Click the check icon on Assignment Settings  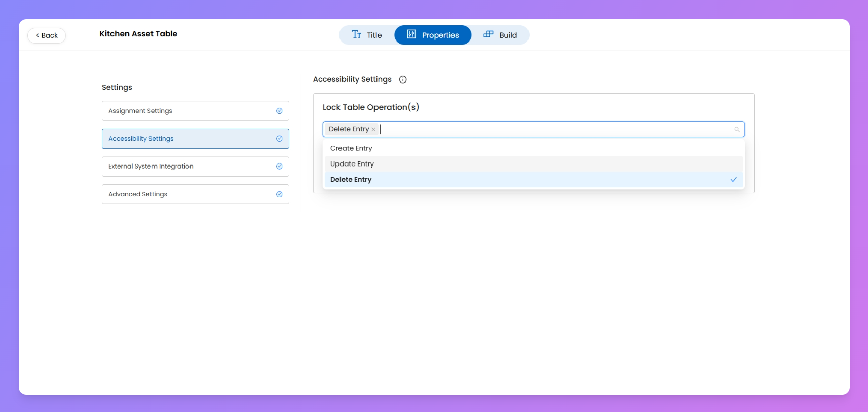pyautogui.click(x=279, y=111)
